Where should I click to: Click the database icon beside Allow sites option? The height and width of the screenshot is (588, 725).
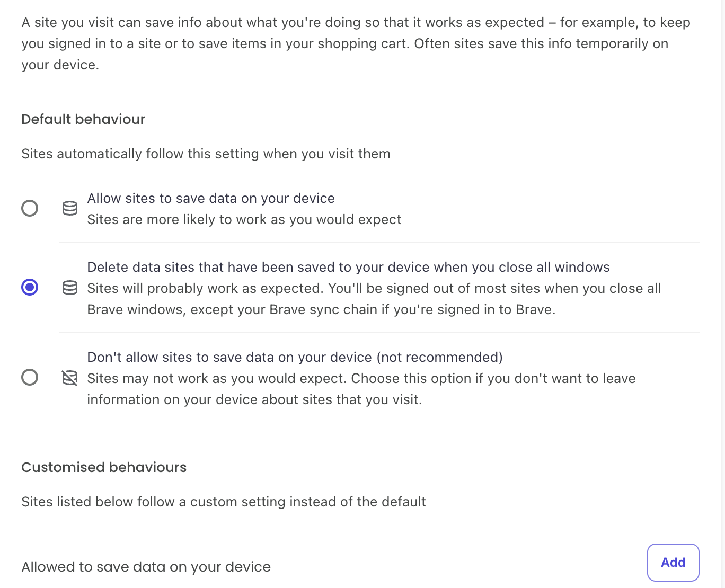[69, 208]
